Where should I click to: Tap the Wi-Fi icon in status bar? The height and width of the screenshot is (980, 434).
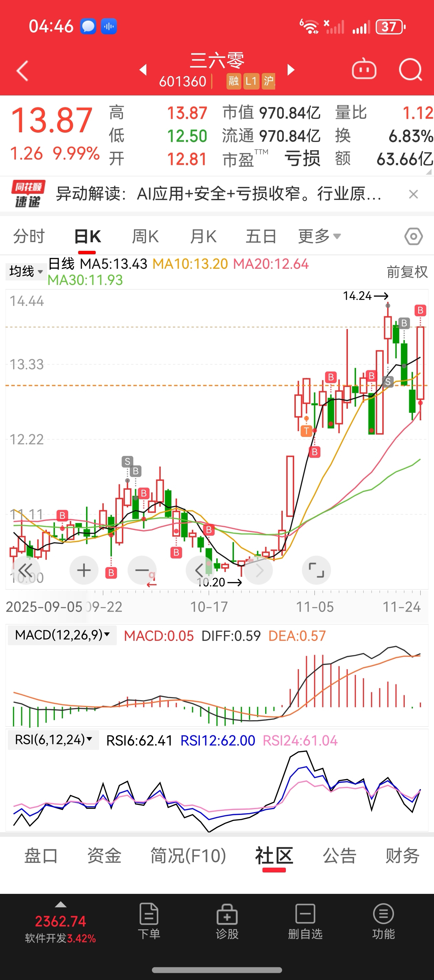click(310, 27)
